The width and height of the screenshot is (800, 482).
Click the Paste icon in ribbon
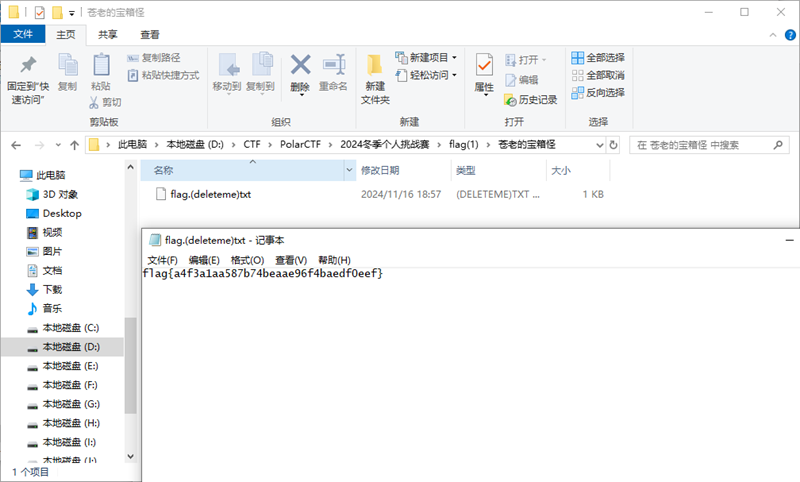101,66
